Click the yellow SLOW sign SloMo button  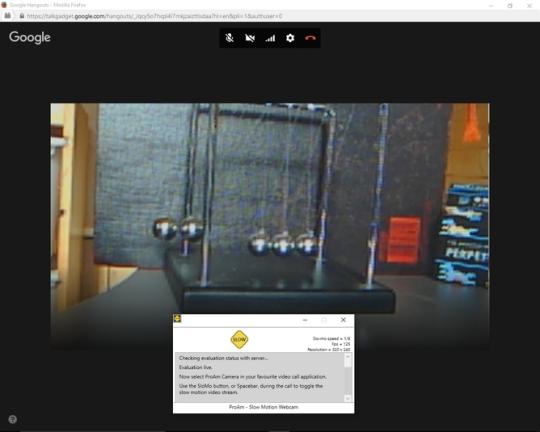pos(239,339)
